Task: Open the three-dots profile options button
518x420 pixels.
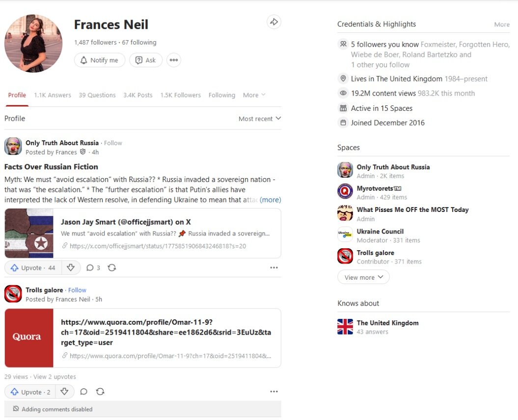Action: (174, 60)
